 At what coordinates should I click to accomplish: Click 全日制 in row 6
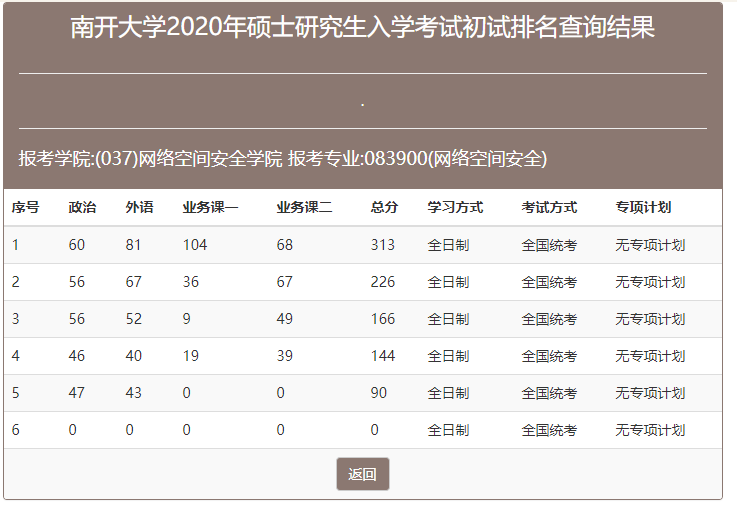tap(448, 430)
